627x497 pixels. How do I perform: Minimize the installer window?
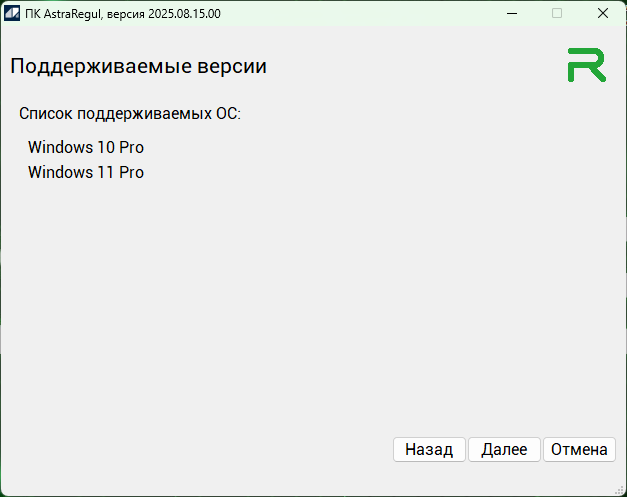click(511, 13)
